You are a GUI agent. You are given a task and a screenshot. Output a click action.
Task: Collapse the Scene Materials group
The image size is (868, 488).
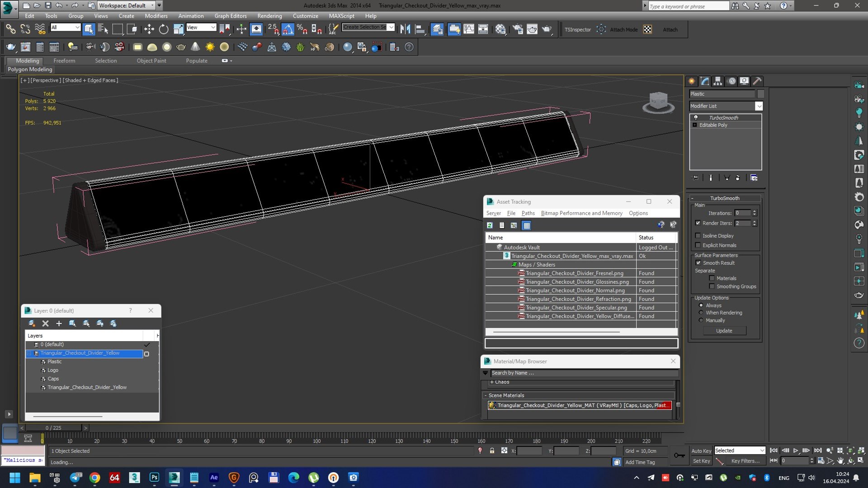[x=486, y=395]
